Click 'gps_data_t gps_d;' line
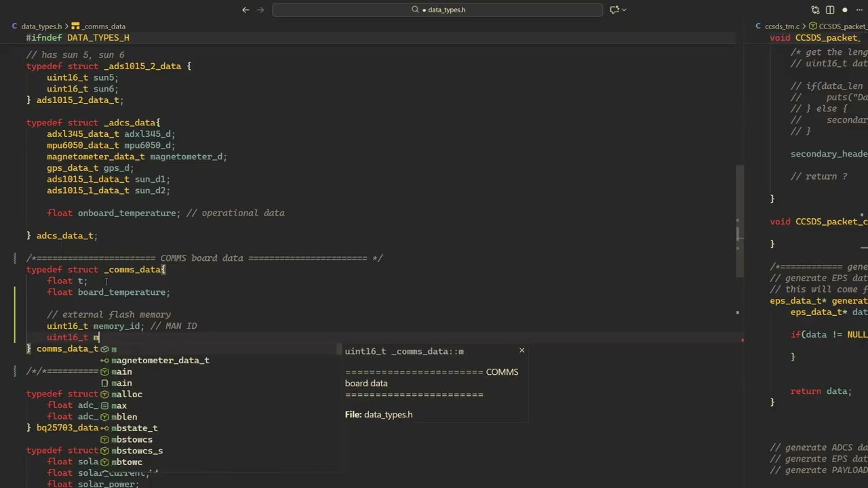 pos(90,168)
